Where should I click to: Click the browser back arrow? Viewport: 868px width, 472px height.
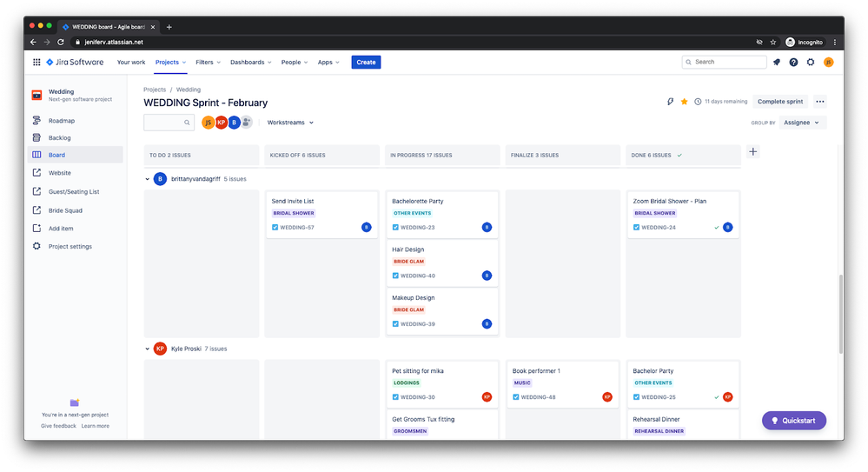tap(33, 42)
